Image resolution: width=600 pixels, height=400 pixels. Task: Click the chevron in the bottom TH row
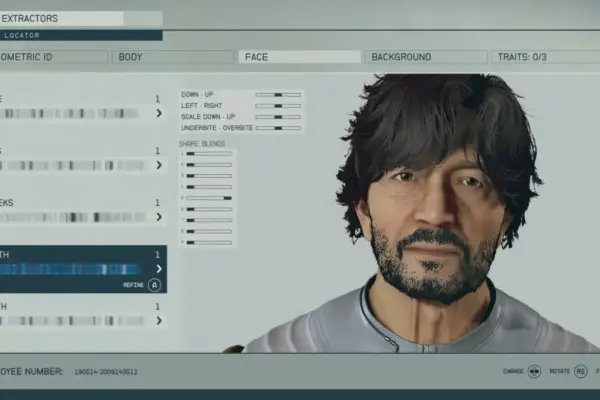point(159,320)
